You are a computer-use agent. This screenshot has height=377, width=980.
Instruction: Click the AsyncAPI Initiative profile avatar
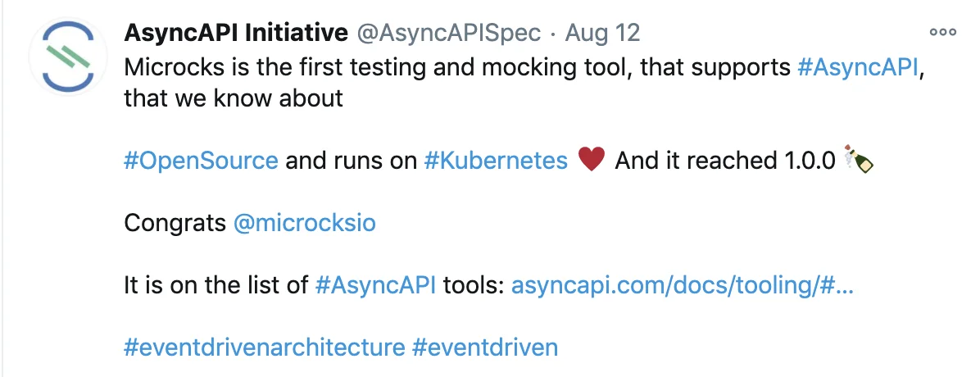pos(69,57)
